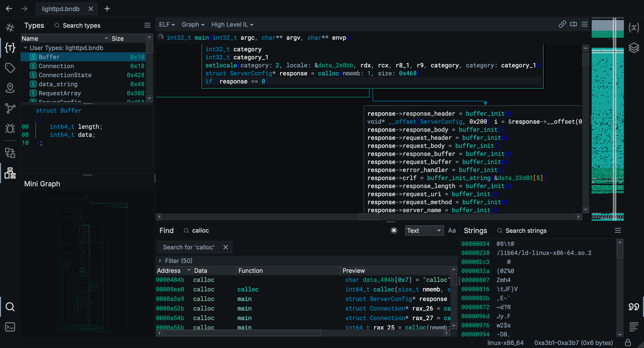Click the sync link chain icon
Viewport: 644px width, 348px height.
[562, 24]
